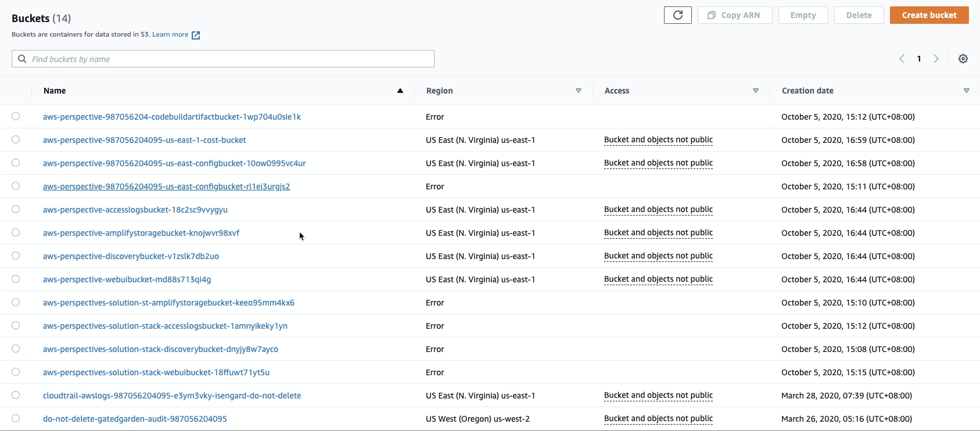Select radio for amplifystoragebucket-knojwvr98xvf
Viewport: 980px width, 431px height.
click(16, 232)
